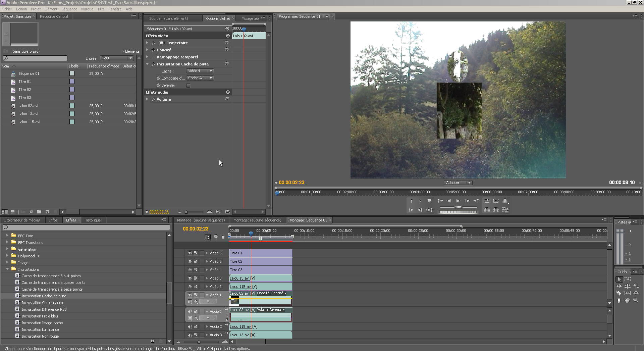This screenshot has width=644, height=351.
Task: Select Incrustation Chrominance effect
Action: pos(42,303)
